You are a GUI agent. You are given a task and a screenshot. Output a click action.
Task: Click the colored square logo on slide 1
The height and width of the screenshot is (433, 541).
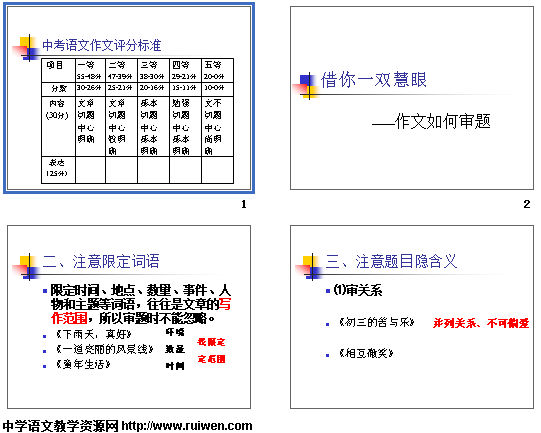pos(26,49)
